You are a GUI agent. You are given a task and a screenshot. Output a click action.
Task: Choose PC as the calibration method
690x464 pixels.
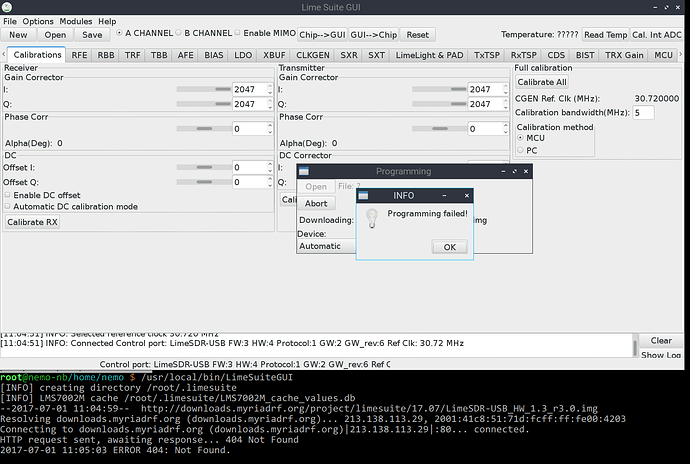coord(519,149)
